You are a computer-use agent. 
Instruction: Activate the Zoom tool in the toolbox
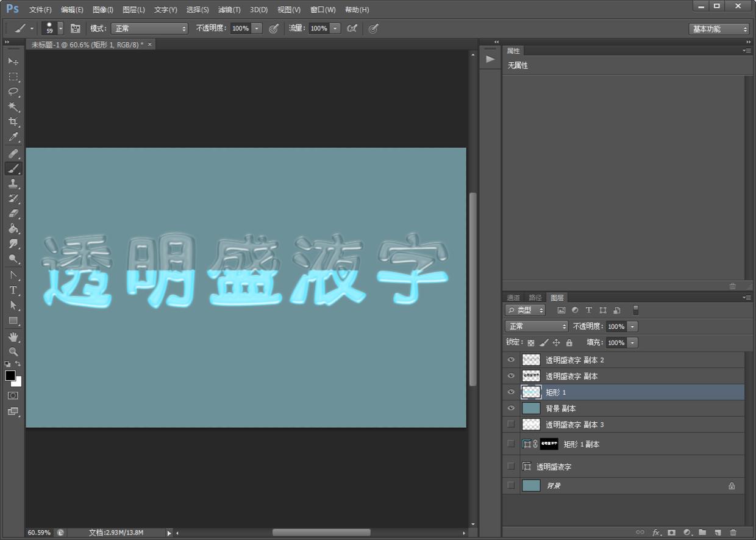coord(13,352)
